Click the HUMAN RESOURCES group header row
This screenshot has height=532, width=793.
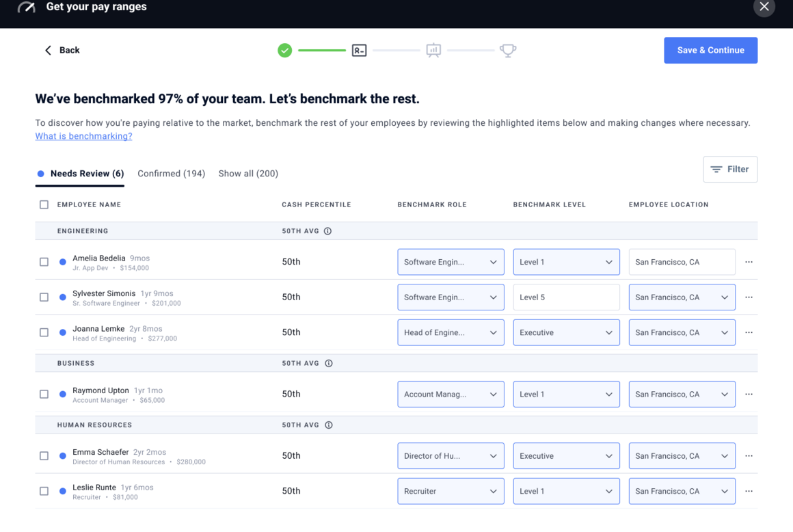pos(396,425)
